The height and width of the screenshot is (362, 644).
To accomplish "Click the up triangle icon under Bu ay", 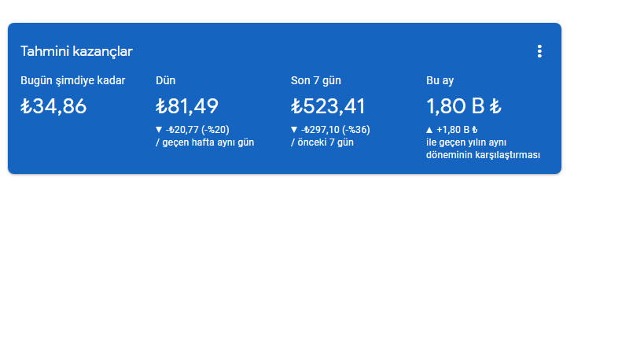I will tap(429, 130).
